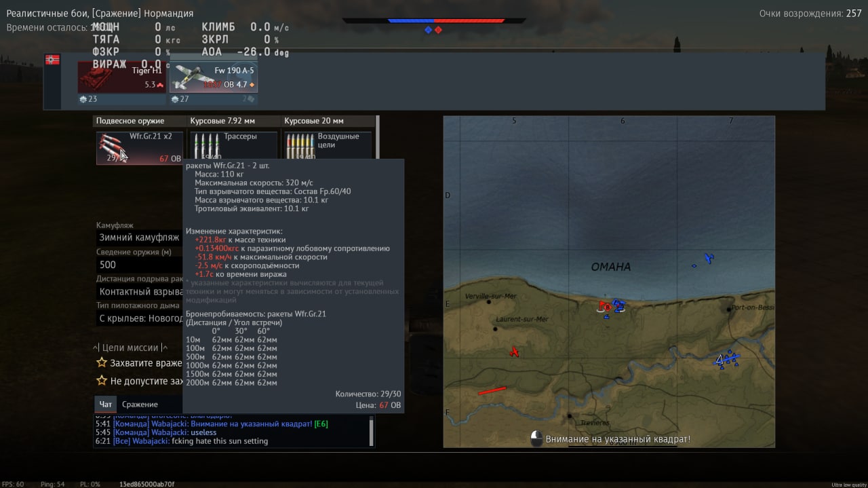
Task: Click the mouse-button hint icon below map
Action: tap(536, 439)
